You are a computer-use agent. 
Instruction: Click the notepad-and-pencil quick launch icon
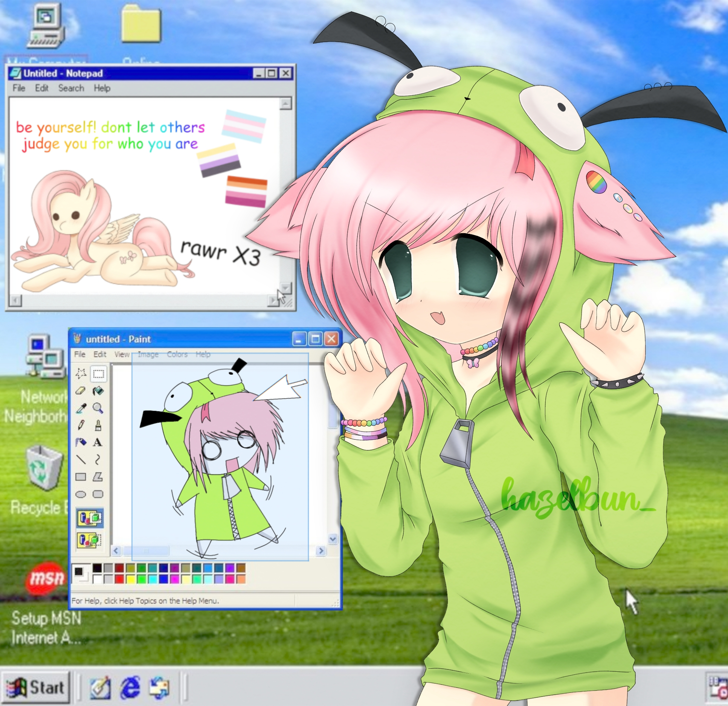pos(100,688)
